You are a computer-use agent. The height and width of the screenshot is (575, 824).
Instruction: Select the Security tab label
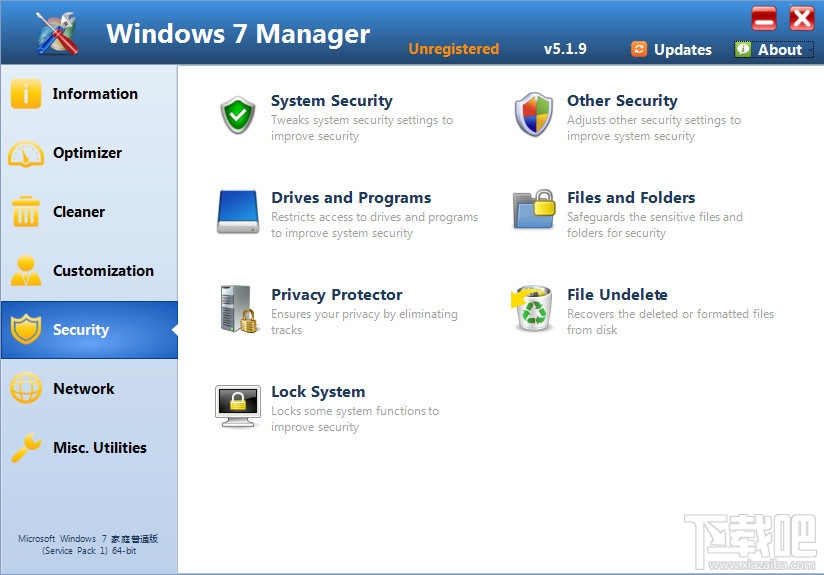click(x=81, y=330)
